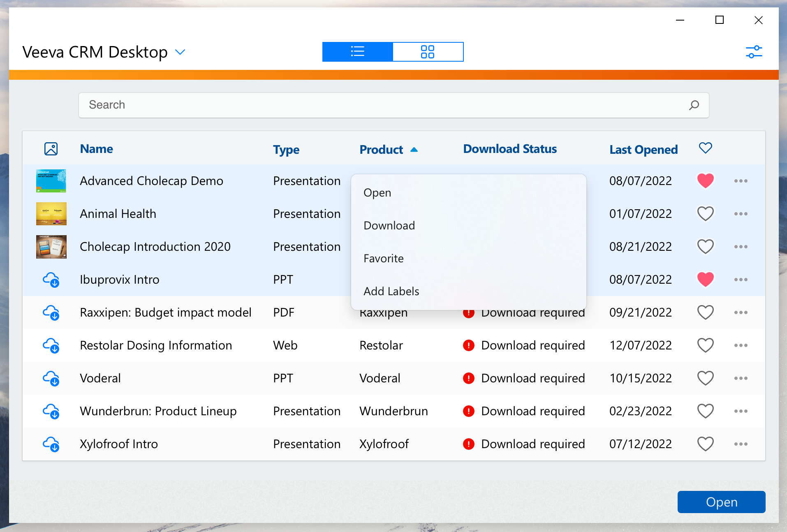Click the favorites heart column header
Image resolution: width=787 pixels, height=532 pixels.
(x=705, y=148)
